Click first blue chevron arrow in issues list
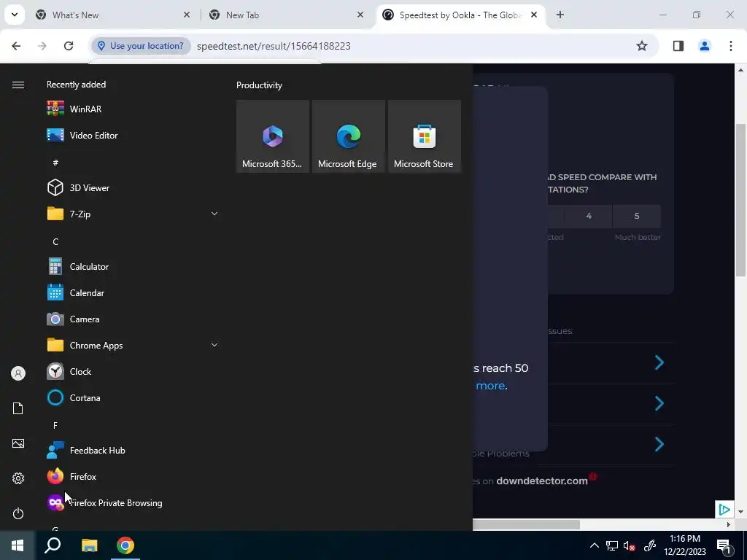Image resolution: width=747 pixels, height=560 pixels. pyautogui.click(x=659, y=363)
